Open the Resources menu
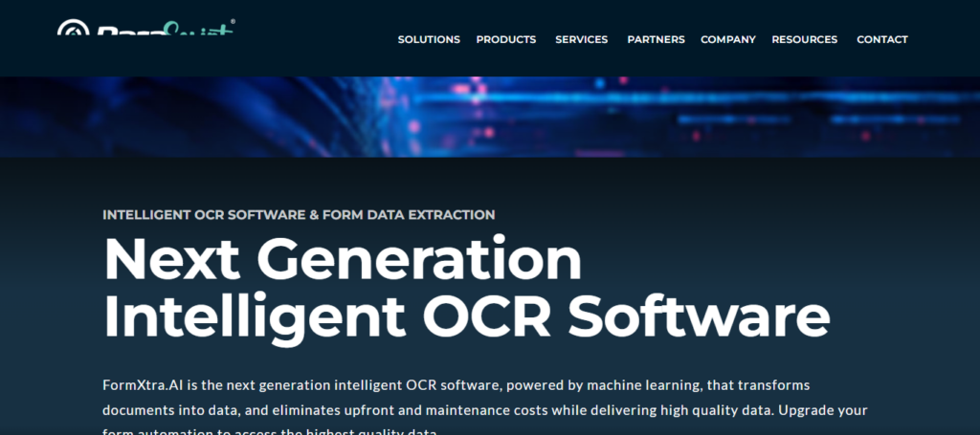Viewport: 980px width, 435px height. 804,39
